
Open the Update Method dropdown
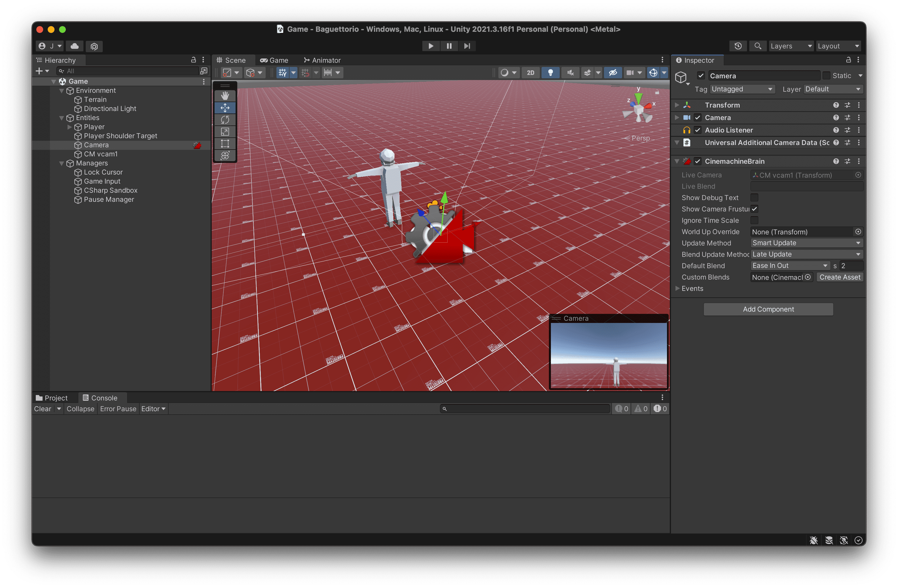(x=806, y=243)
